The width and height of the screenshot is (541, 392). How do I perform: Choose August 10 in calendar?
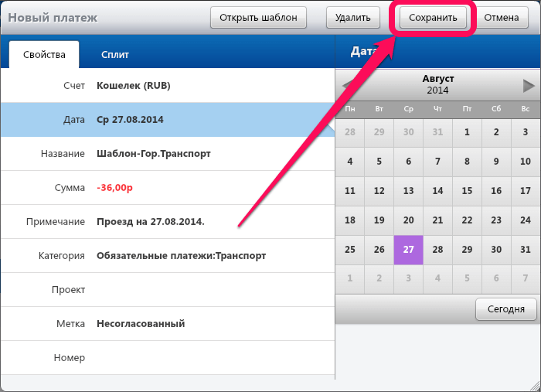pos(526,162)
